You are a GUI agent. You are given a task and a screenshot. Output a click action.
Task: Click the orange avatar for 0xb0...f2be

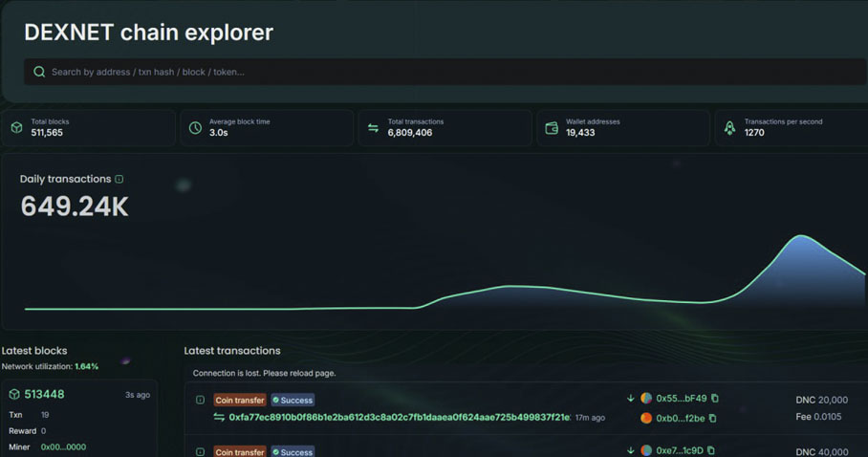click(x=646, y=418)
